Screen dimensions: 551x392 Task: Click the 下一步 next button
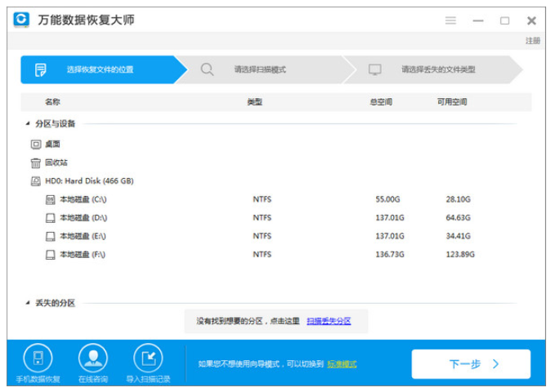tap(471, 364)
